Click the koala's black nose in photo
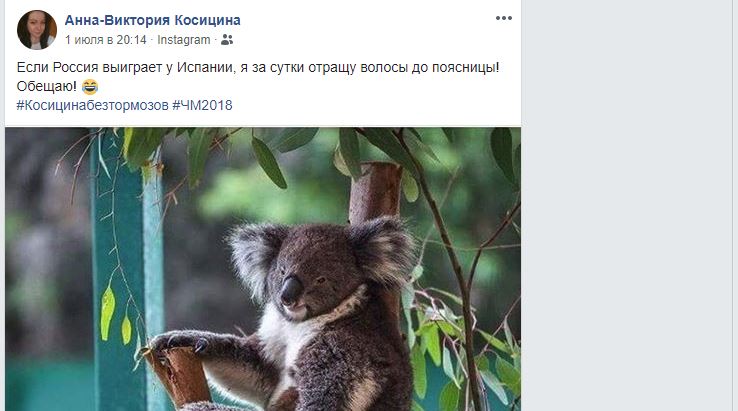The image size is (738, 411). (291, 290)
